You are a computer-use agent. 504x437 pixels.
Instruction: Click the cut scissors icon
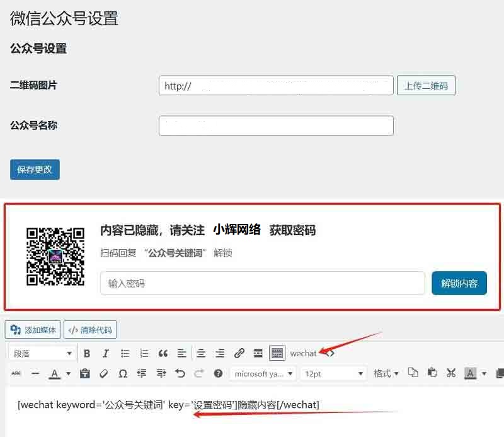click(451, 373)
